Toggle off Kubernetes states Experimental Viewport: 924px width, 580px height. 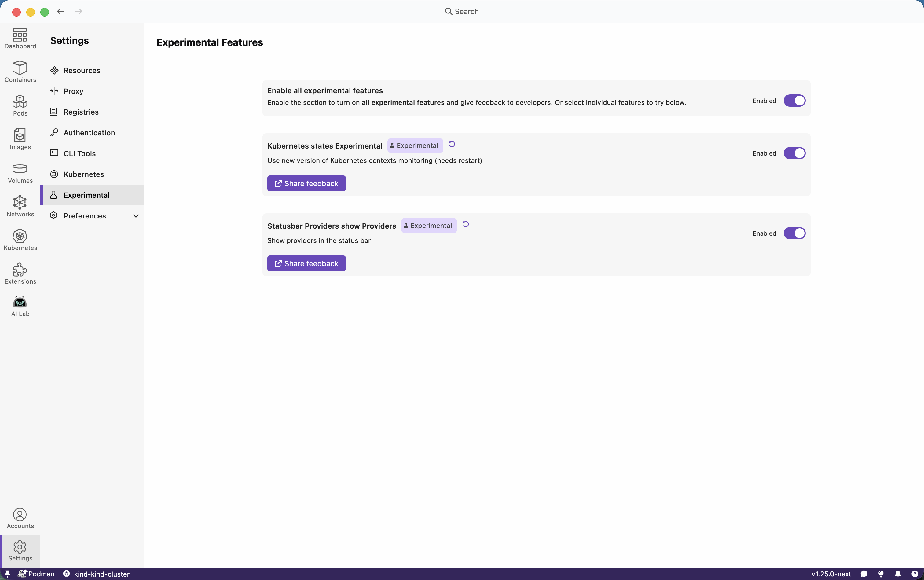pyautogui.click(x=794, y=153)
